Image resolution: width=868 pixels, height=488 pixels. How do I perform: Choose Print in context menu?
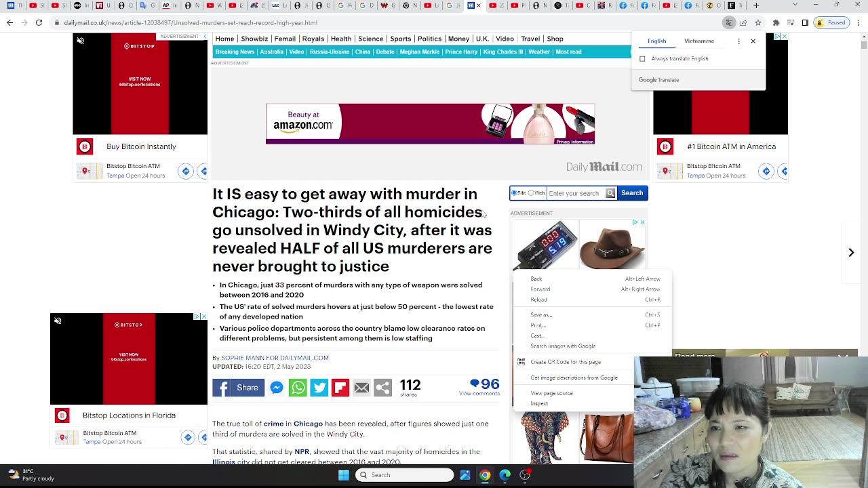pyautogui.click(x=593, y=325)
